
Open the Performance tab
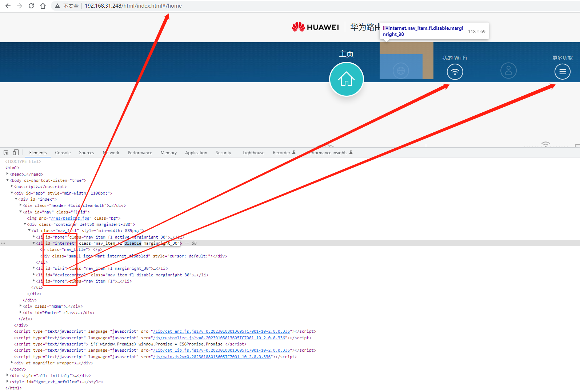pos(140,153)
